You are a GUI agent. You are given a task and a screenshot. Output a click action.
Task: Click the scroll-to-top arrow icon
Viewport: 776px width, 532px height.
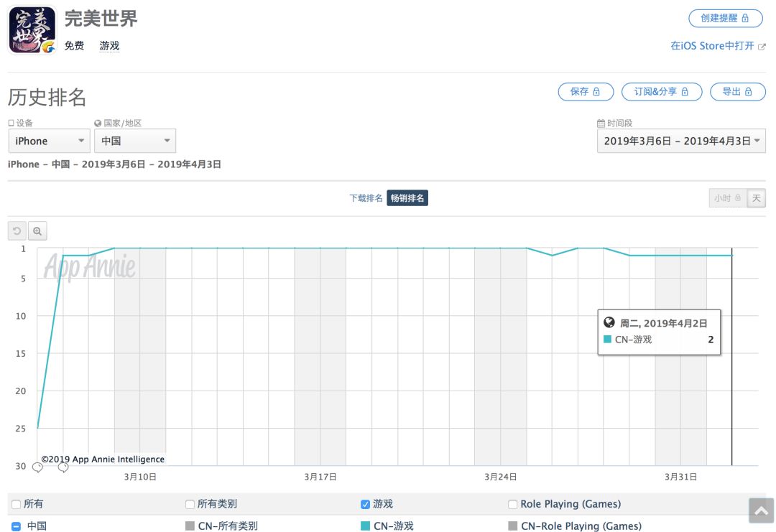click(761, 510)
